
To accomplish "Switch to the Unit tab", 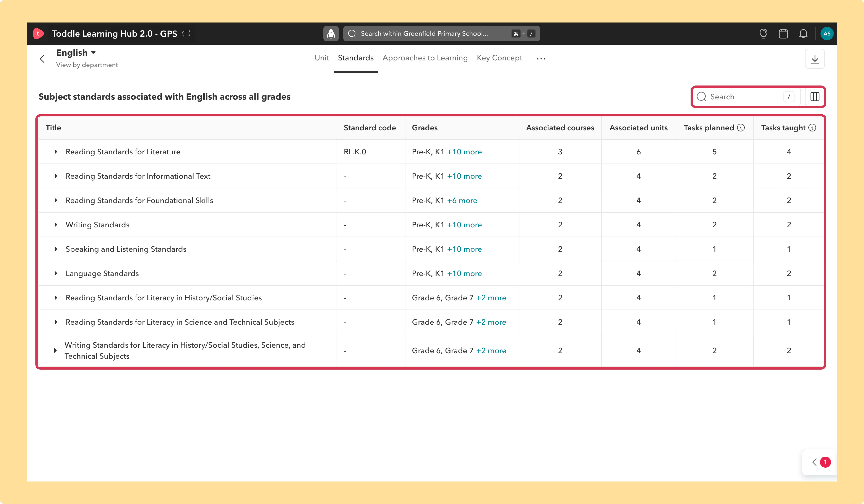I will point(322,58).
